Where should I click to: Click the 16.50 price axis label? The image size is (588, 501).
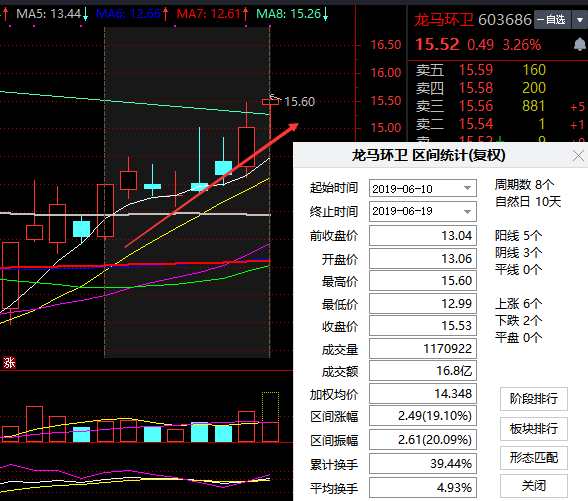(386, 45)
